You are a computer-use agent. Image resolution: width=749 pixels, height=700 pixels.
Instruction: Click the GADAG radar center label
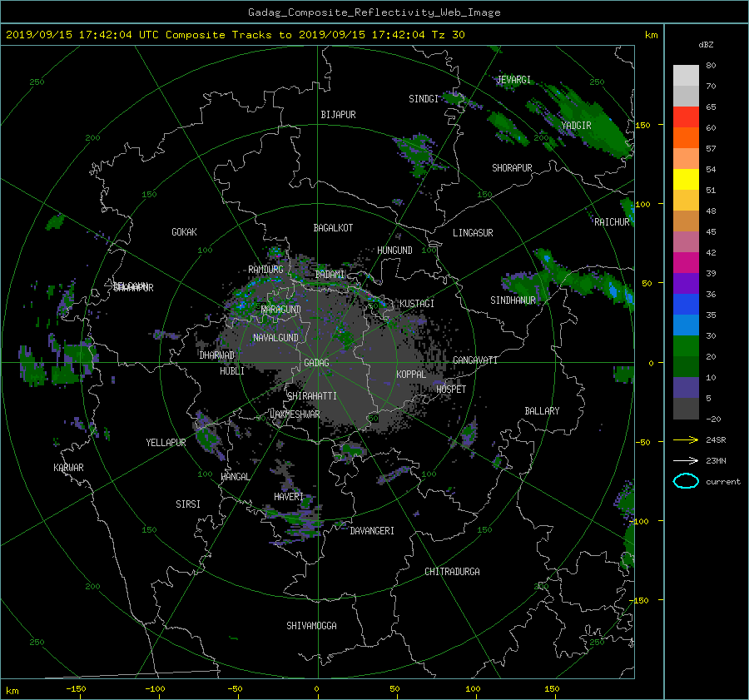click(316, 363)
